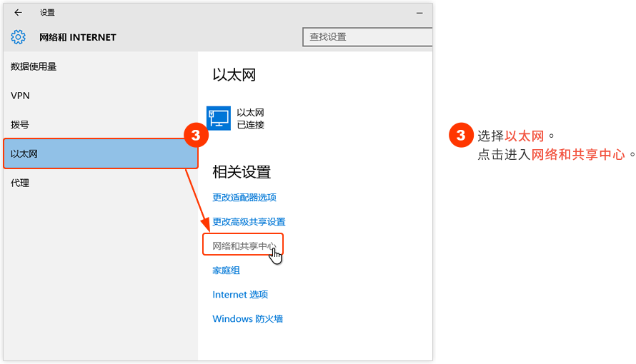Open 更改适配器选项 link

tap(244, 197)
